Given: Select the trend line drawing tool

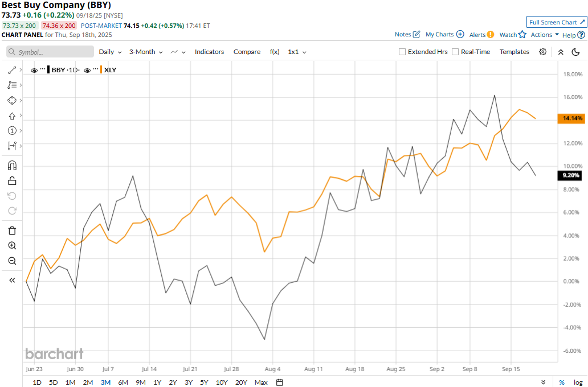Looking at the screenshot, I should click(x=12, y=70).
